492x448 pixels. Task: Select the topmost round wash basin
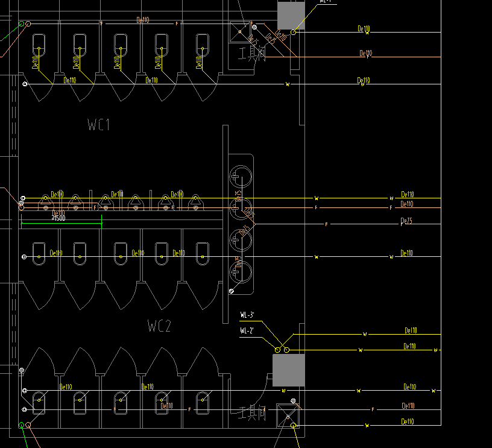[241, 177]
